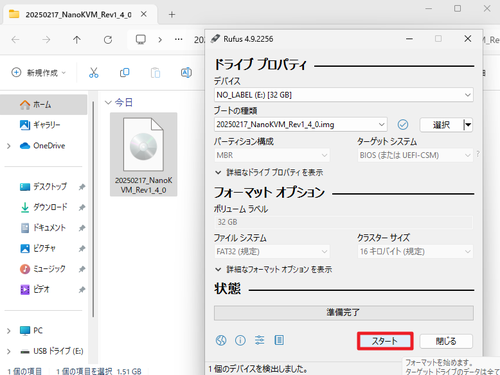Click the address bar ellipsis button
The width and height of the screenshot is (500, 375).
pos(179,39)
